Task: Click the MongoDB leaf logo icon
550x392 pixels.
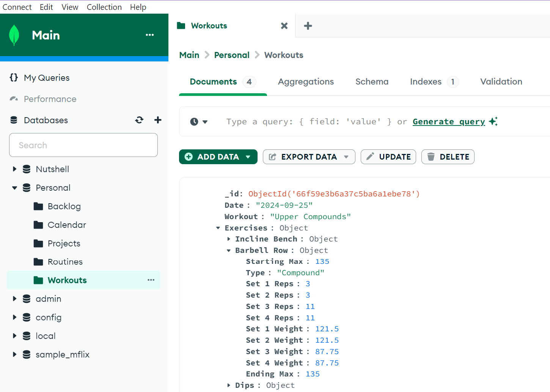Action: (14, 35)
